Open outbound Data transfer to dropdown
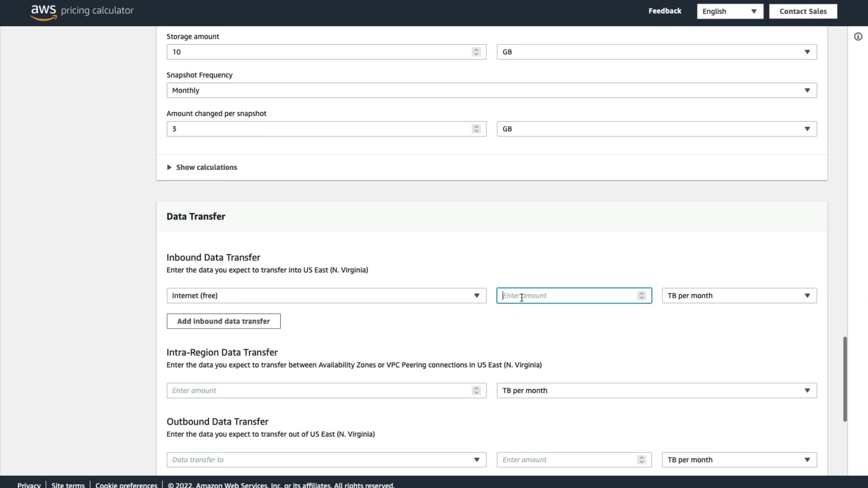Viewport: 868px width, 488px height. pos(326,460)
